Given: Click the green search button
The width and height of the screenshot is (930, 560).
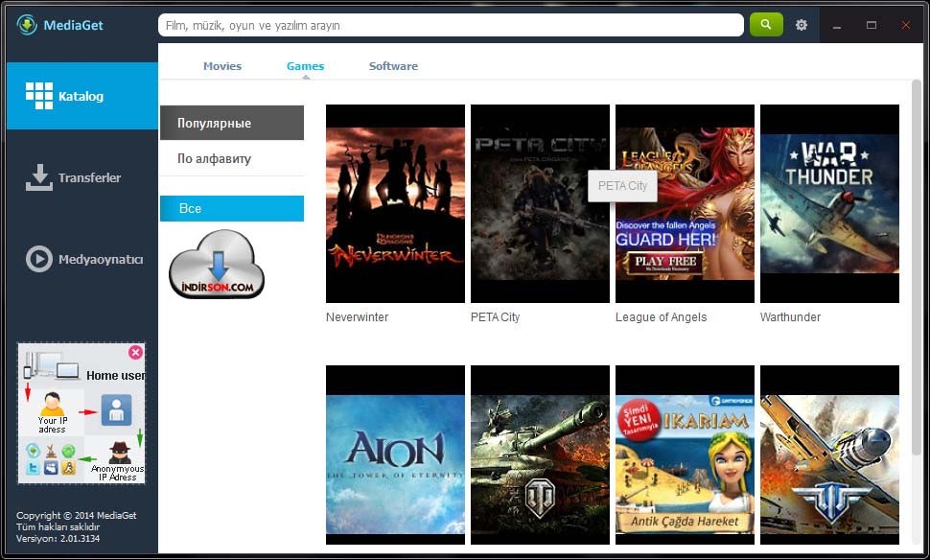Looking at the screenshot, I should (x=766, y=25).
